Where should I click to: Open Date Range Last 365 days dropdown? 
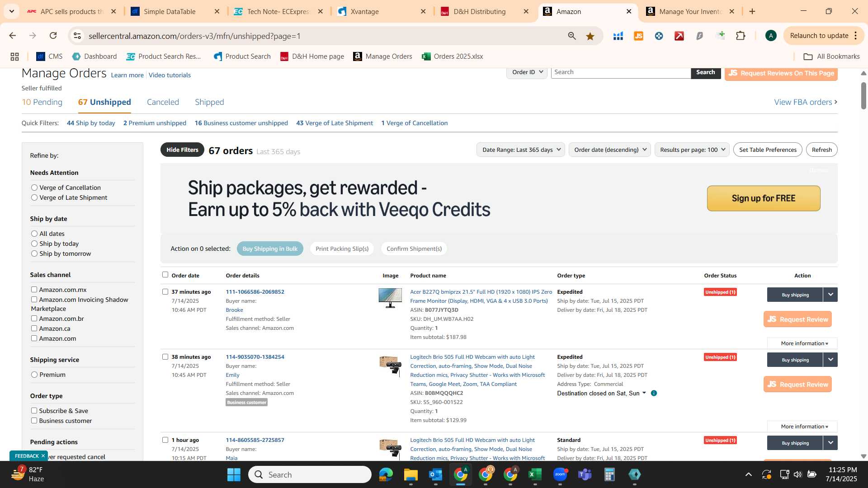coord(521,150)
